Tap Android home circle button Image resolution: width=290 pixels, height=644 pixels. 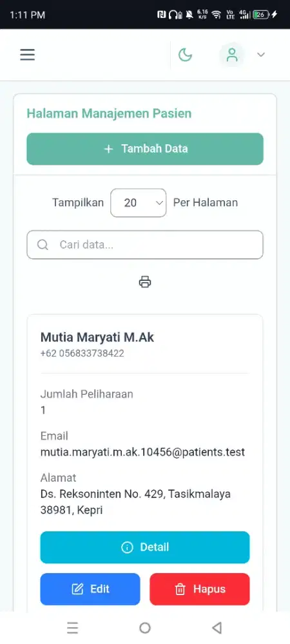tap(145, 627)
